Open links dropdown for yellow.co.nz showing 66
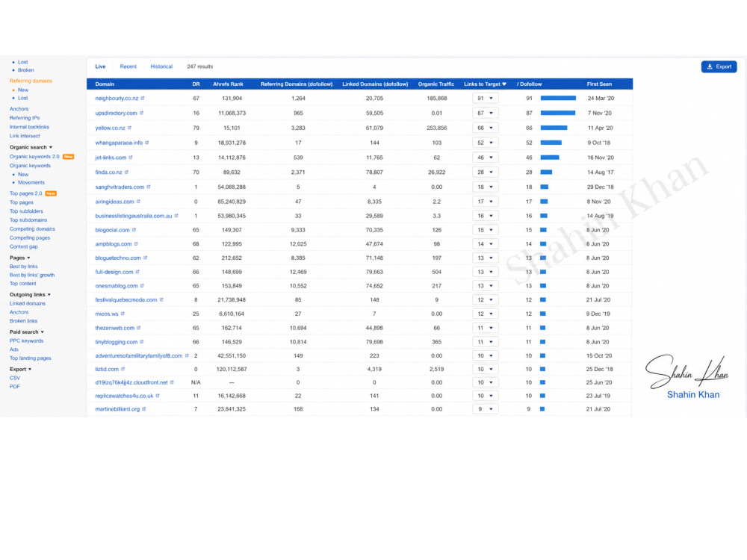747x560 pixels. [485, 128]
